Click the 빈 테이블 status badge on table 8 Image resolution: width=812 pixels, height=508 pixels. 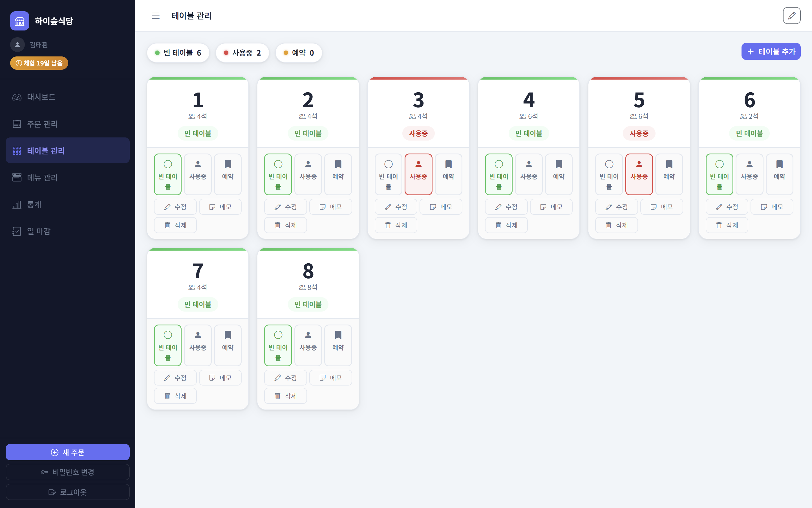pos(308,305)
